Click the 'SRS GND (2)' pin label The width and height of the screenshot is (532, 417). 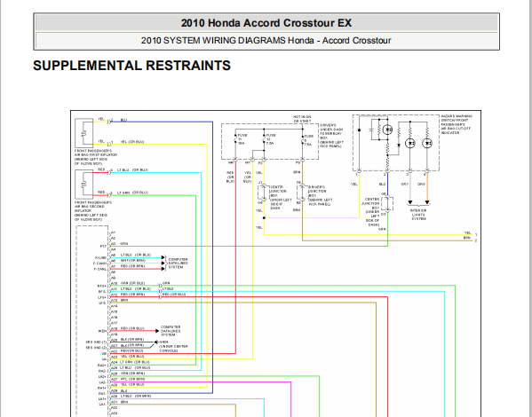coord(96,348)
